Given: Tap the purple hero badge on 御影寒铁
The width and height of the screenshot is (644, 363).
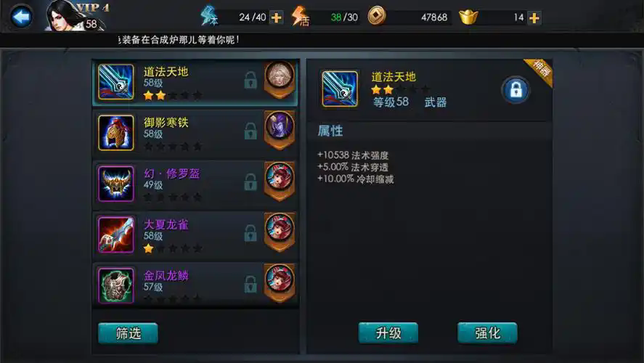Looking at the screenshot, I should [x=280, y=130].
